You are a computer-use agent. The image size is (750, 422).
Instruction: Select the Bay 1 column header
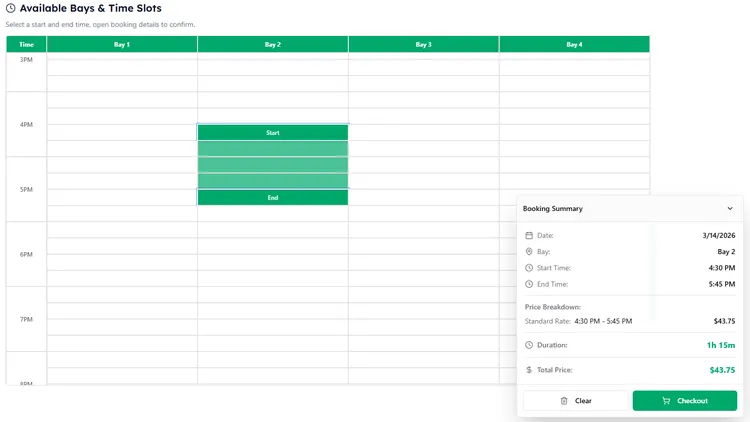tap(122, 44)
